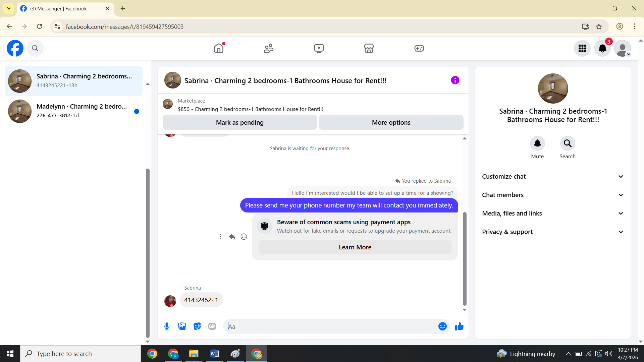The width and height of the screenshot is (644, 362).
Task: Attach a photo using the image icon
Action: (x=182, y=326)
